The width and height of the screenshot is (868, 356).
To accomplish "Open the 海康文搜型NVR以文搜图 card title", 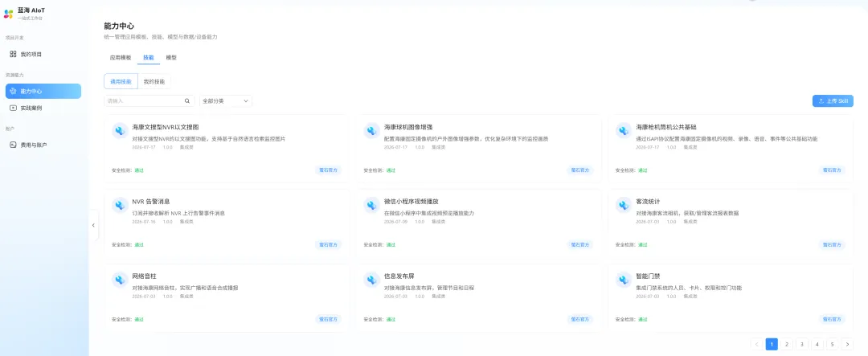I will pyautogui.click(x=165, y=127).
